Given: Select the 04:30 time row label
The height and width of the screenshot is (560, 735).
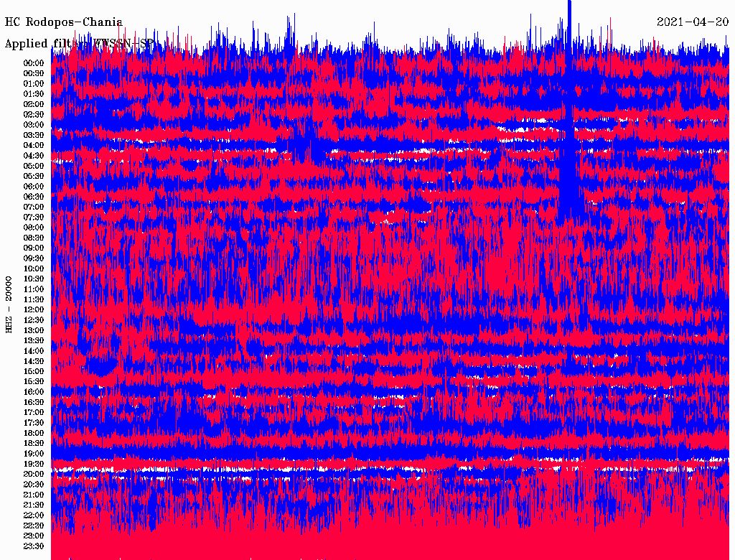Looking at the screenshot, I should (x=34, y=157).
